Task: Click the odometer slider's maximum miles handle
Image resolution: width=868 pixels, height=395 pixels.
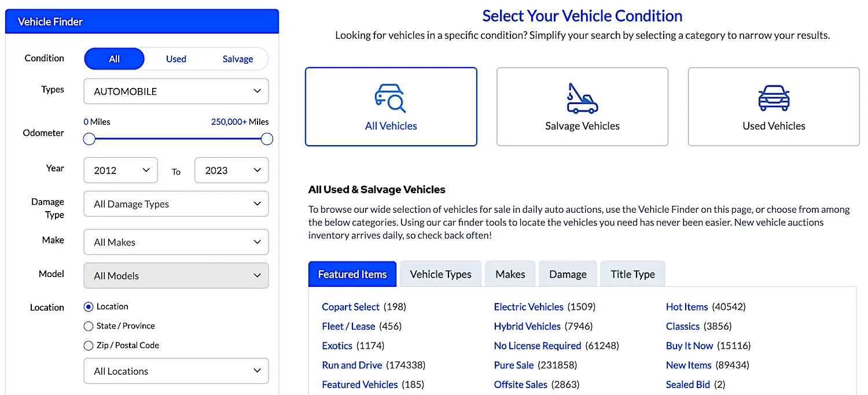Action: point(267,139)
